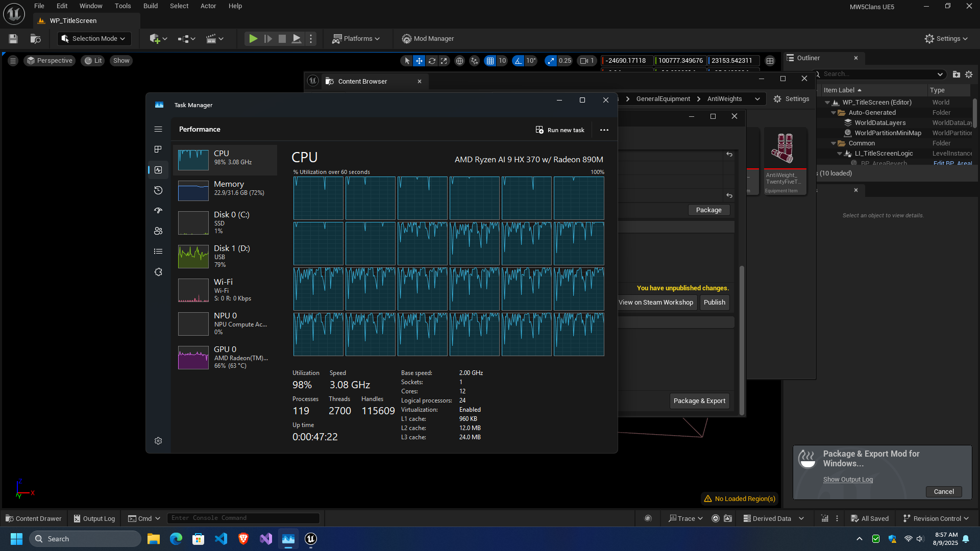The width and height of the screenshot is (980, 551).
Task: Open the camera speed setting icon
Action: [x=587, y=61]
